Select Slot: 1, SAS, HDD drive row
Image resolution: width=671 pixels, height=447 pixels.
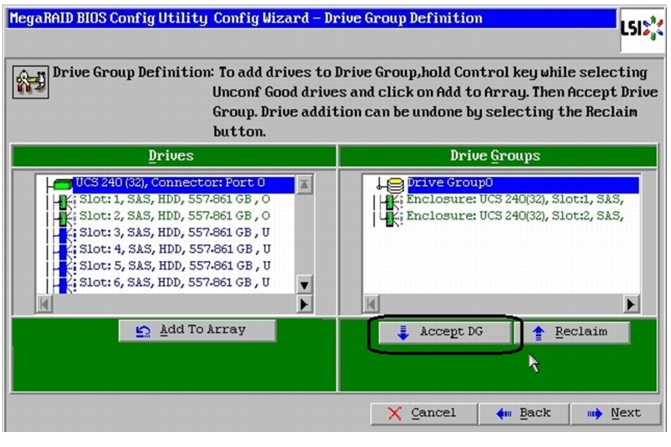click(x=175, y=199)
